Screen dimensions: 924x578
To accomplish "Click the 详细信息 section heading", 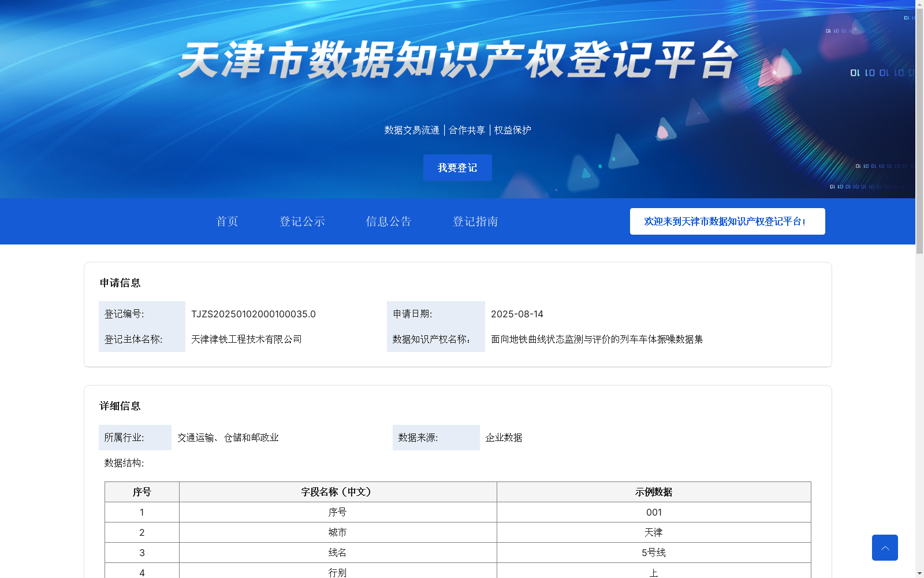I will coord(120,406).
